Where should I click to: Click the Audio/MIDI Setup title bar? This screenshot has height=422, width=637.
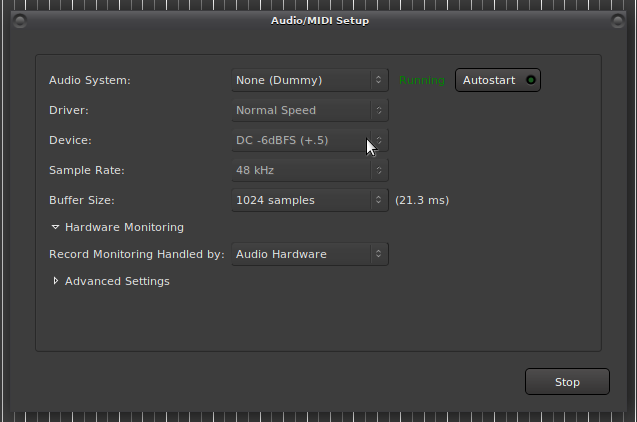[319, 20]
